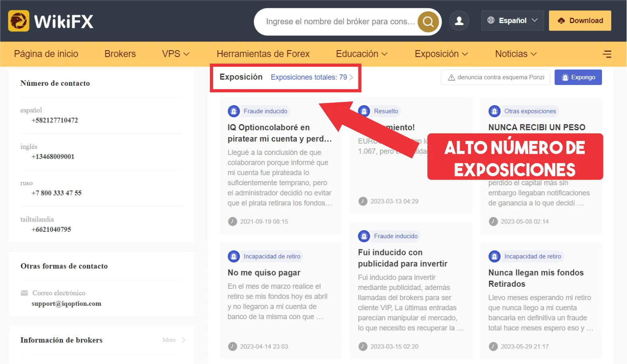The width and height of the screenshot is (627, 364).
Task: Expand the Noticias menu
Action: (x=516, y=54)
